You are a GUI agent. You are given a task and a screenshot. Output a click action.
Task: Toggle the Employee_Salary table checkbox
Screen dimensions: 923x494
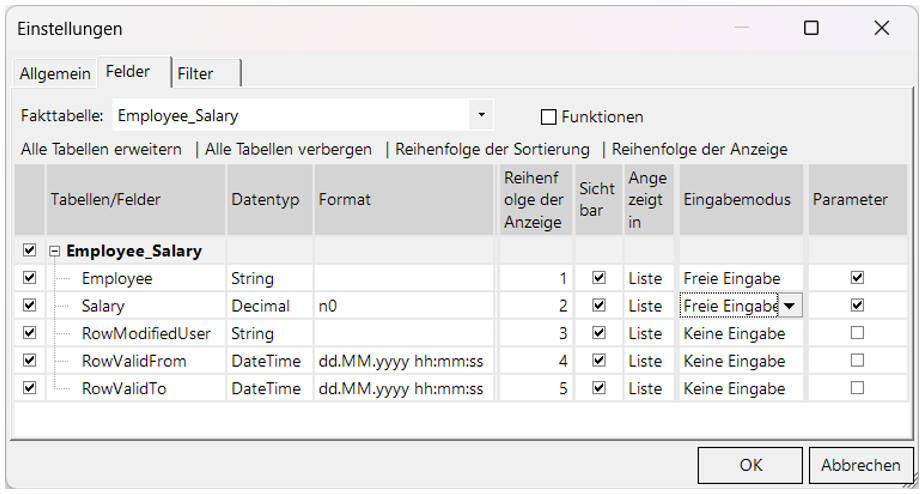point(29,251)
